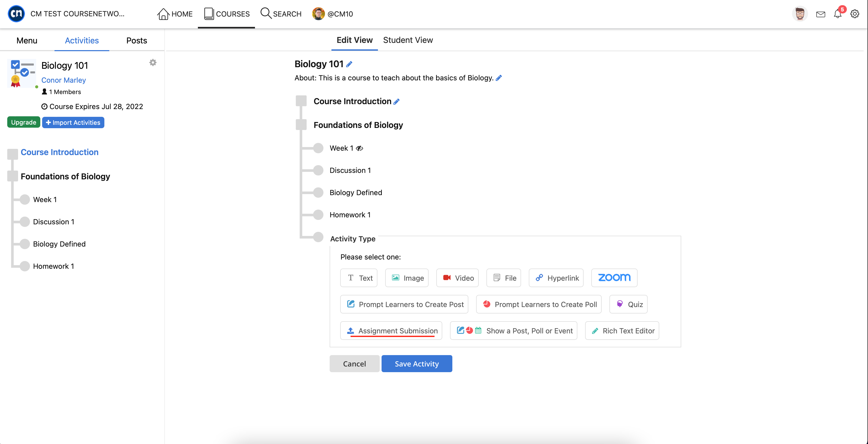Screen dimensions: 868x444
Task: Select Homework 1 in sidebar
Action: [x=53, y=266]
